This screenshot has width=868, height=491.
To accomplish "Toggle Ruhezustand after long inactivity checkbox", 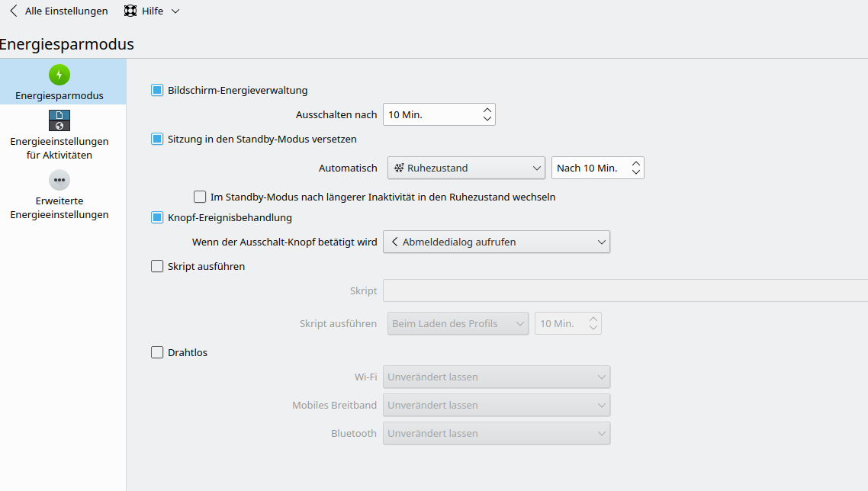I will pos(200,197).
